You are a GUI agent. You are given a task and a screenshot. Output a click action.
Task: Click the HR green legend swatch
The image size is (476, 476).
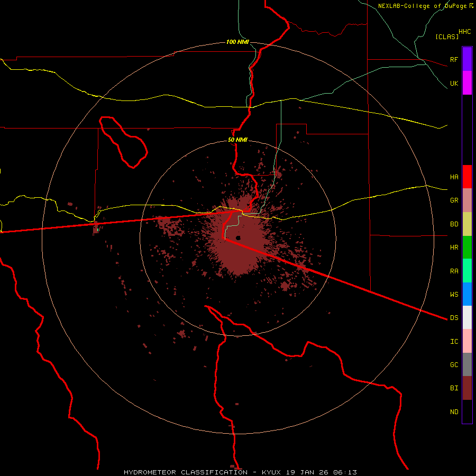tap(467, 248)
